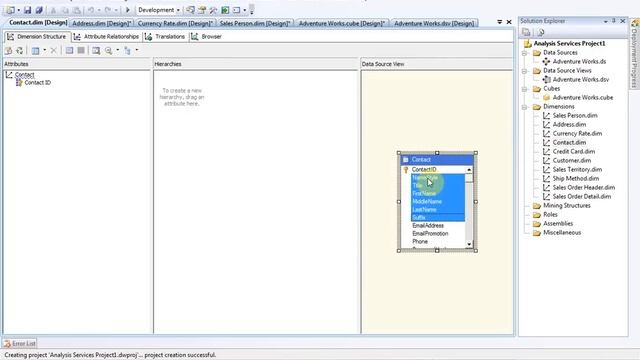
Task: Open Solution Explorer window position dropdown
Action: (x=606, y=21)
